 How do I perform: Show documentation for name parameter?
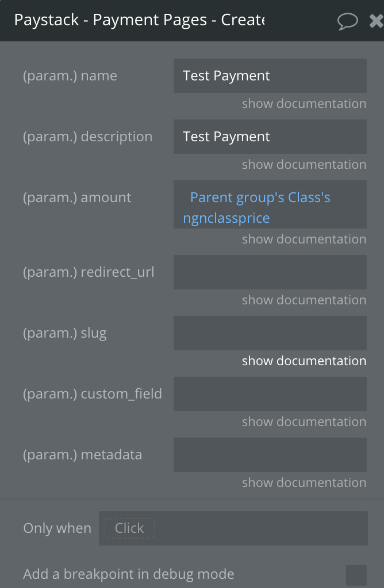click(x=304, y=104)
